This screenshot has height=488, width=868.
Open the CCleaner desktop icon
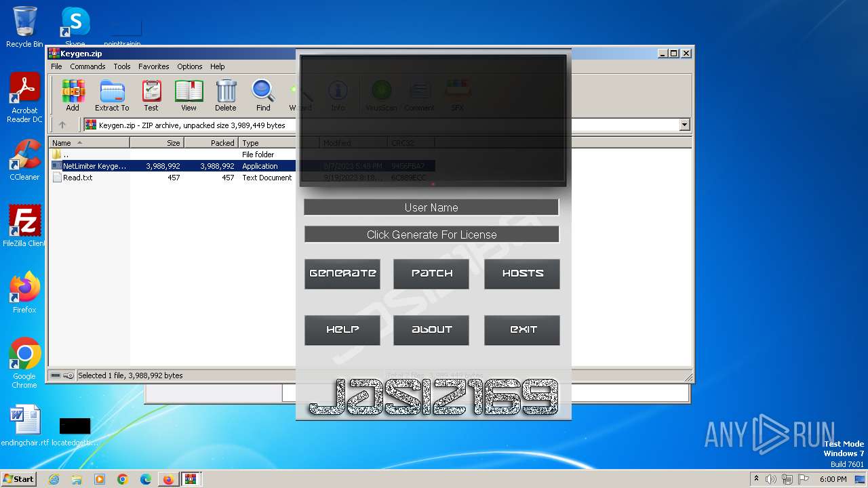[24, 160]
